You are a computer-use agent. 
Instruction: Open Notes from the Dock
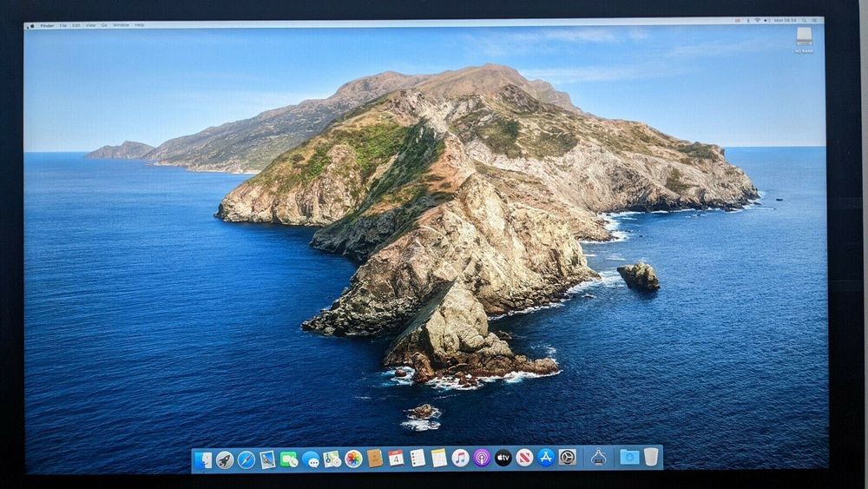(439, 458)
